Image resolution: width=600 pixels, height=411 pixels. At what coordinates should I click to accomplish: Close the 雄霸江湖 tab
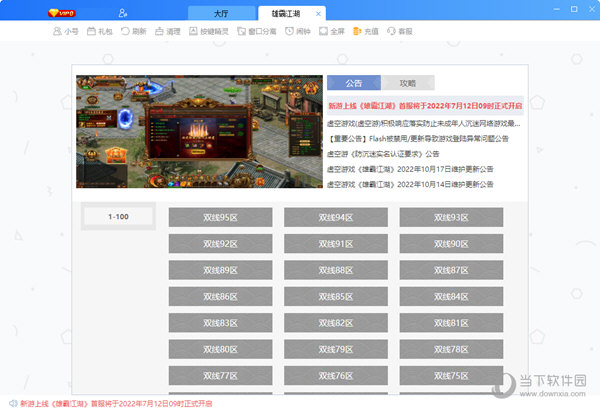[x=318, y=14]
